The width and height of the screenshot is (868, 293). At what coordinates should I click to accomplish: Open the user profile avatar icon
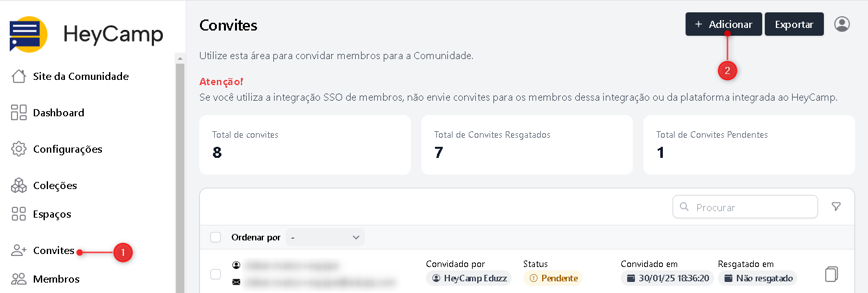(x=842, y=24)
